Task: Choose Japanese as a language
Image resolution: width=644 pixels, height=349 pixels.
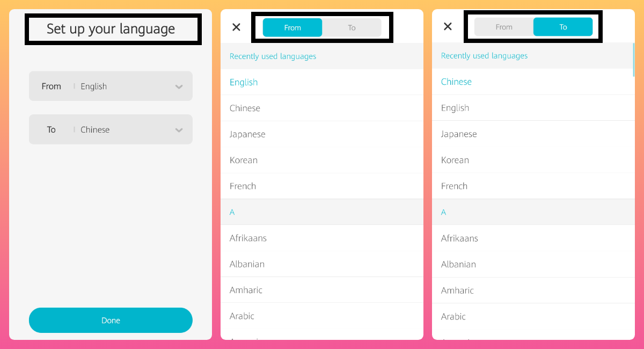Action: click(247, 134)
